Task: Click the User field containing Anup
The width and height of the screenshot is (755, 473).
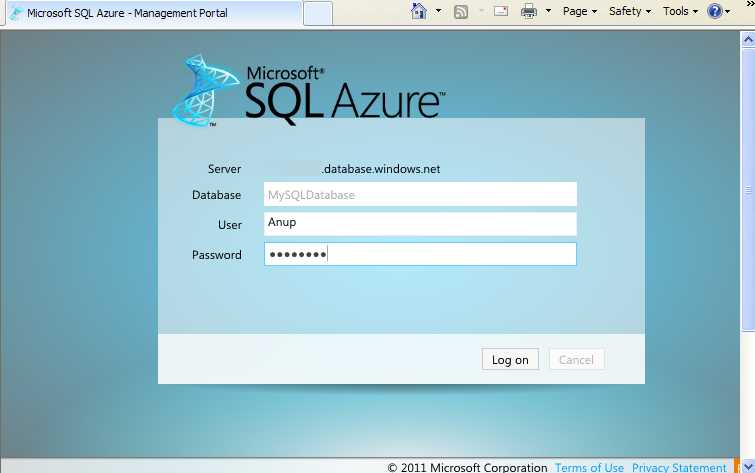Action: pyautogui.click(x=420, y=224)
